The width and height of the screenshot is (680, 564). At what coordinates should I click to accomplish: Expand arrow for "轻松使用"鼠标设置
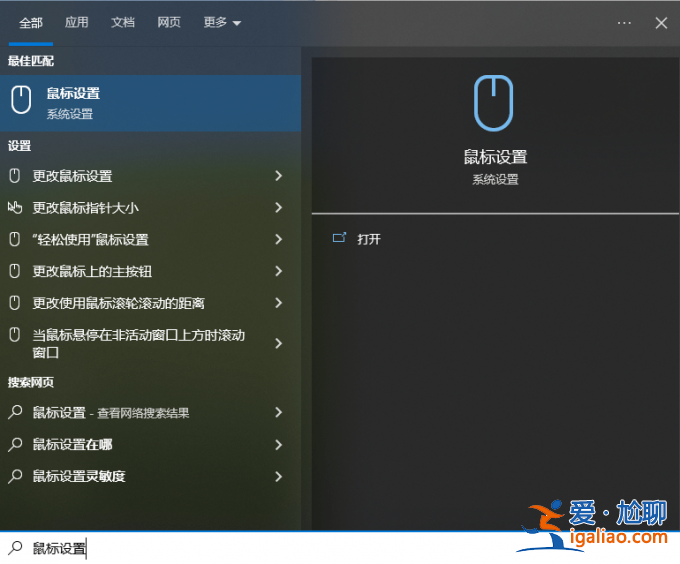tap(278, 239)
